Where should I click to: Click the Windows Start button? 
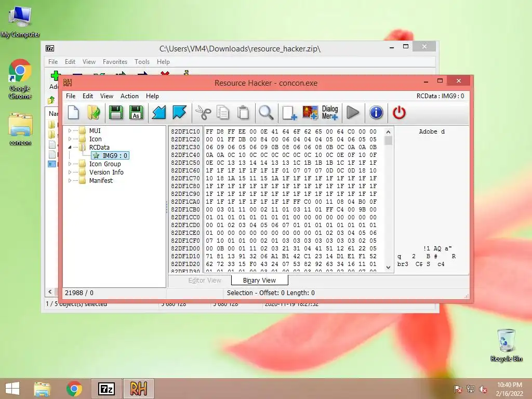[12, 389]
